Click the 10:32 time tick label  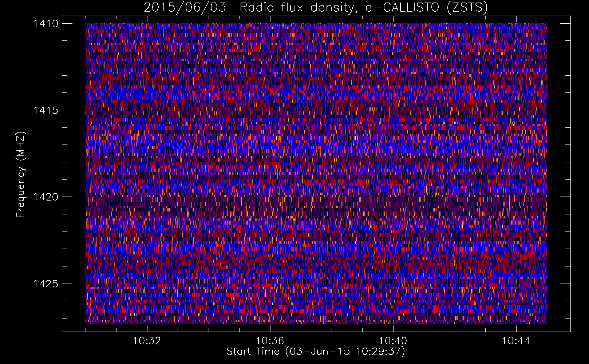tap(147, 341)
